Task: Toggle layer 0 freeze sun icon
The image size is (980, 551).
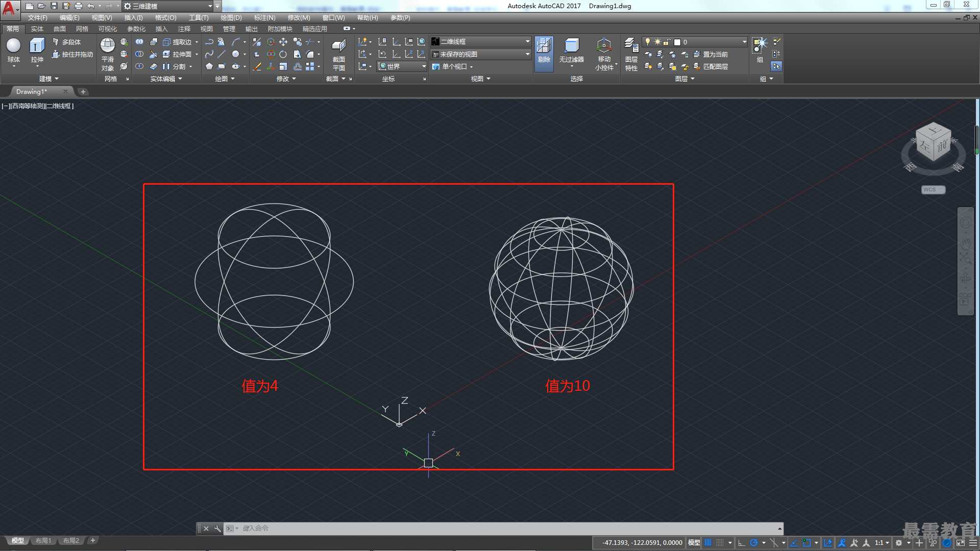Action: [x=657, y=42]
